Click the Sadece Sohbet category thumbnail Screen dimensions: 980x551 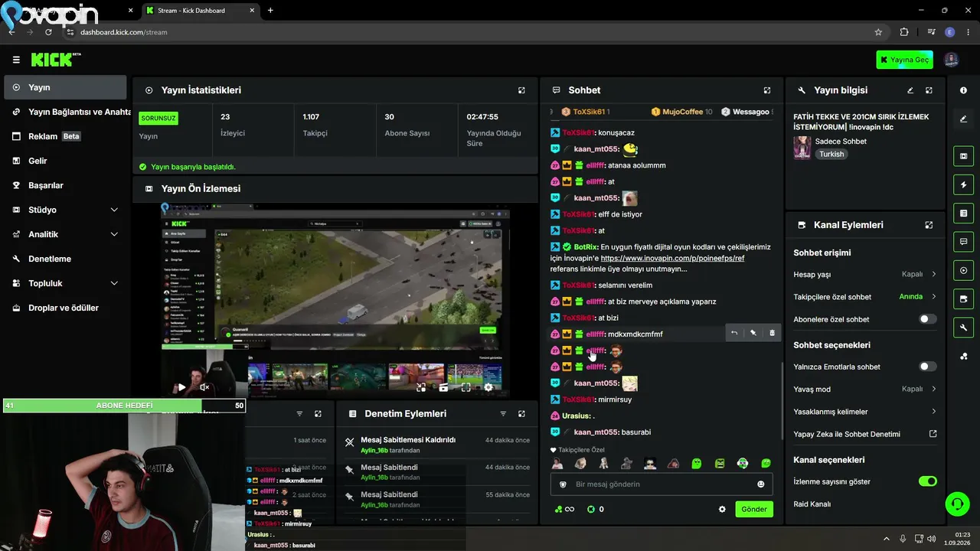802,148
